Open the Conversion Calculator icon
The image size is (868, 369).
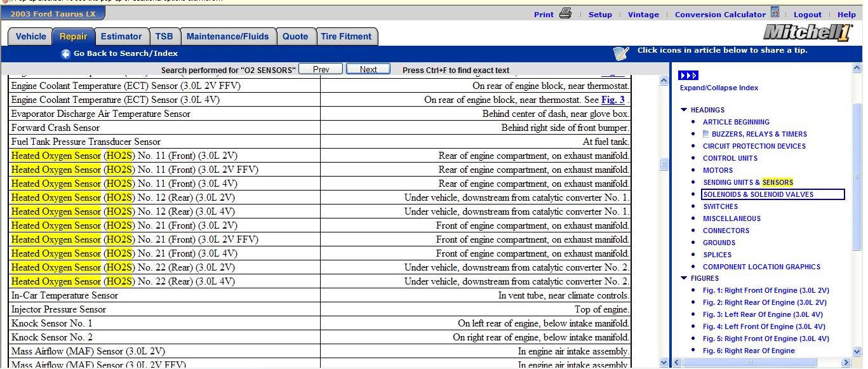tap(775, 13)
